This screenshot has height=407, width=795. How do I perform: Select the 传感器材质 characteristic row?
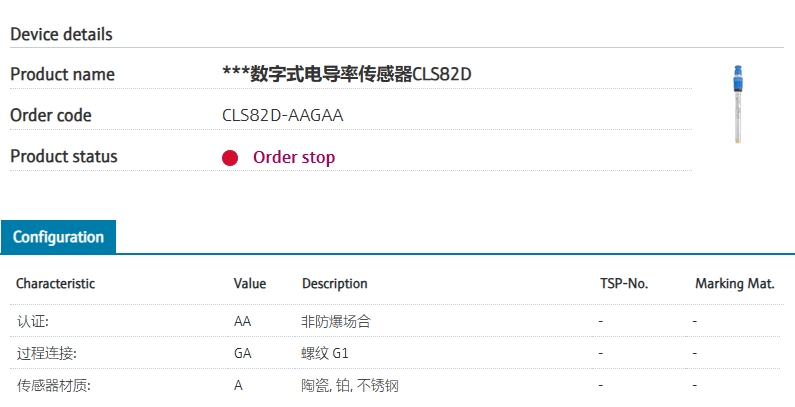[398, 385]
